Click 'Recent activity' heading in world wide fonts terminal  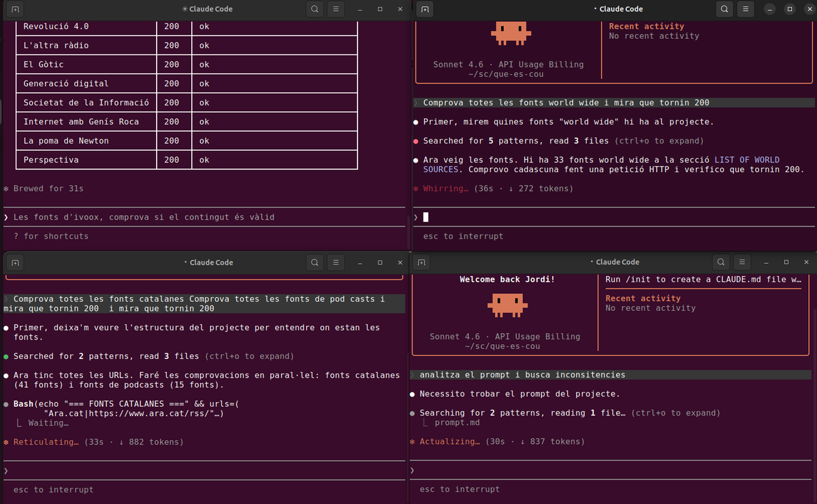click(646, 27)
